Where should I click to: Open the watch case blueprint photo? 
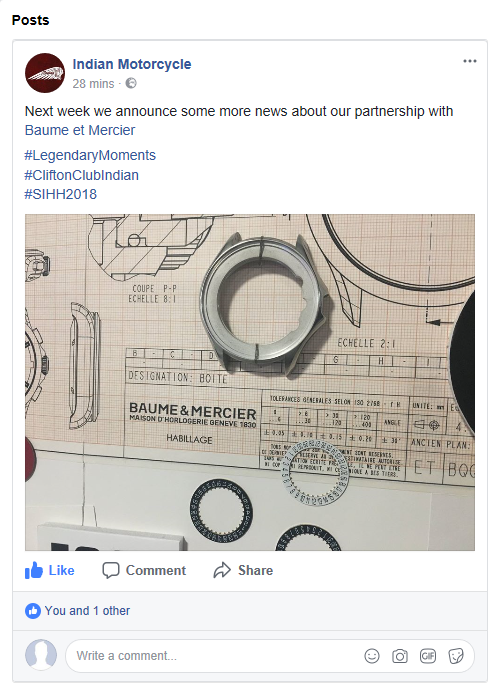click(x=250, y=382)
